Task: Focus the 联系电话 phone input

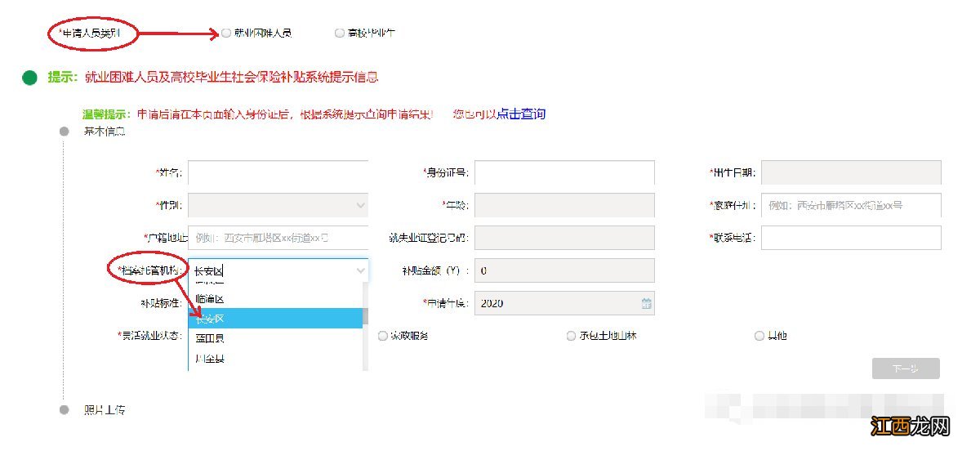Action: (x=851, y=238)
